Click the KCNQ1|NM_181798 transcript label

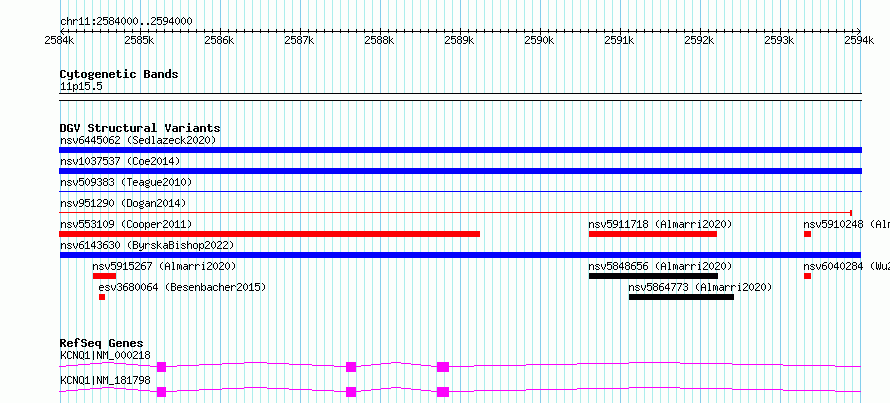[x=105, y=380]
